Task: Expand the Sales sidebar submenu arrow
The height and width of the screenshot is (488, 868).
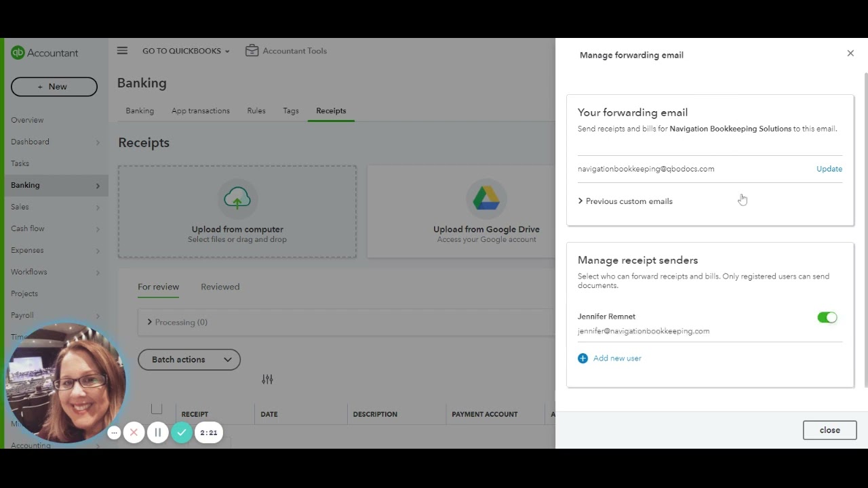Action: [98, 207]
